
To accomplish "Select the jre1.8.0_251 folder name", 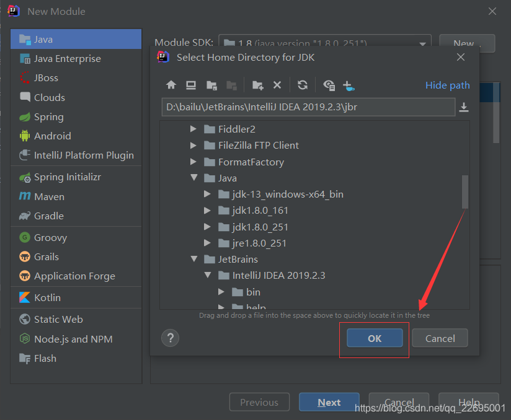I will [x=259, y=243].
